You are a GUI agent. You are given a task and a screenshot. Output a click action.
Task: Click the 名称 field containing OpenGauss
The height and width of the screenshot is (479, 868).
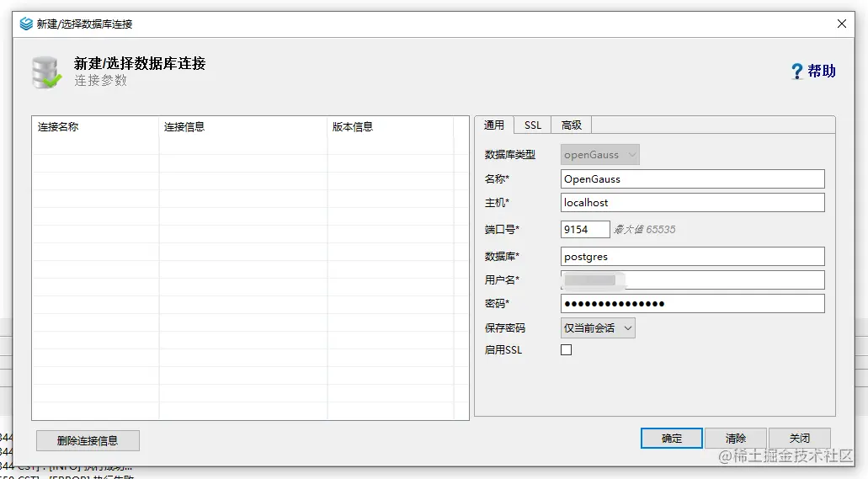point(693,178)
